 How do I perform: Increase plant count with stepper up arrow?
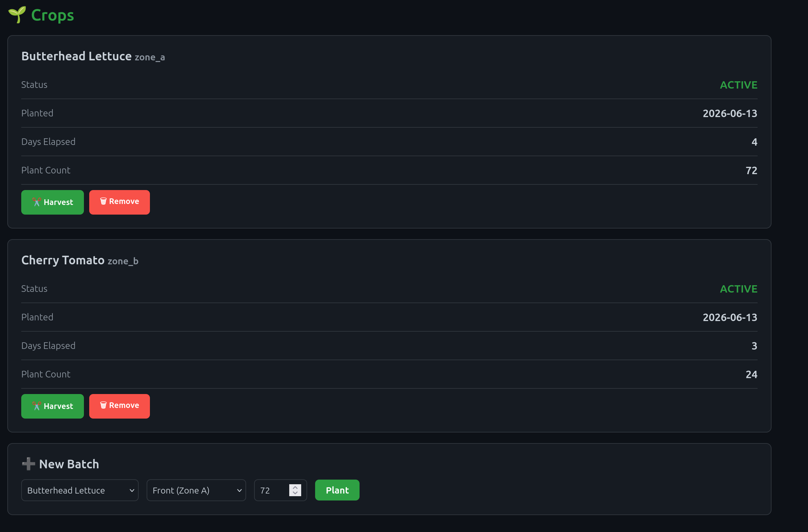(x=295, y=487)
